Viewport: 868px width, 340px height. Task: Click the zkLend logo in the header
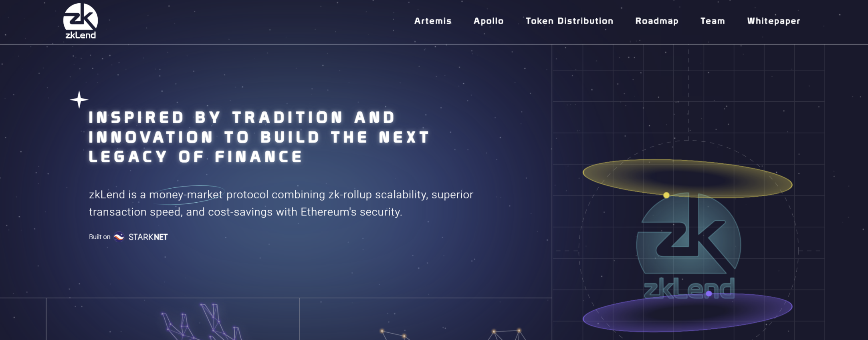pyautogui.click(x=81, y=21)
